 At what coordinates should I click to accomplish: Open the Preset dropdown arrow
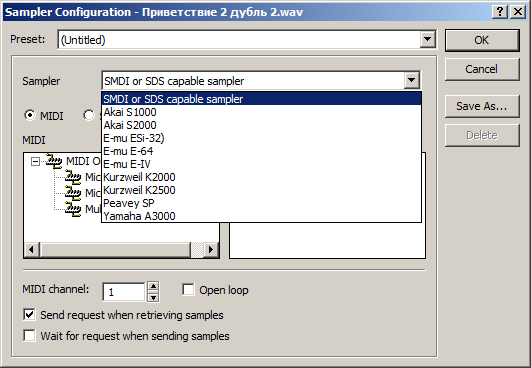(428, 40)
